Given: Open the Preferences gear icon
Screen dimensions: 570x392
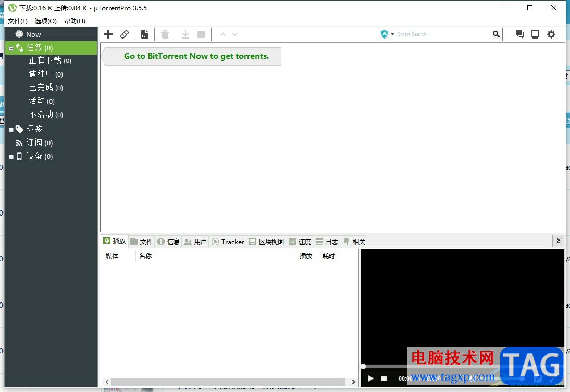Looking at the screenshot, I should coord(551,34).
